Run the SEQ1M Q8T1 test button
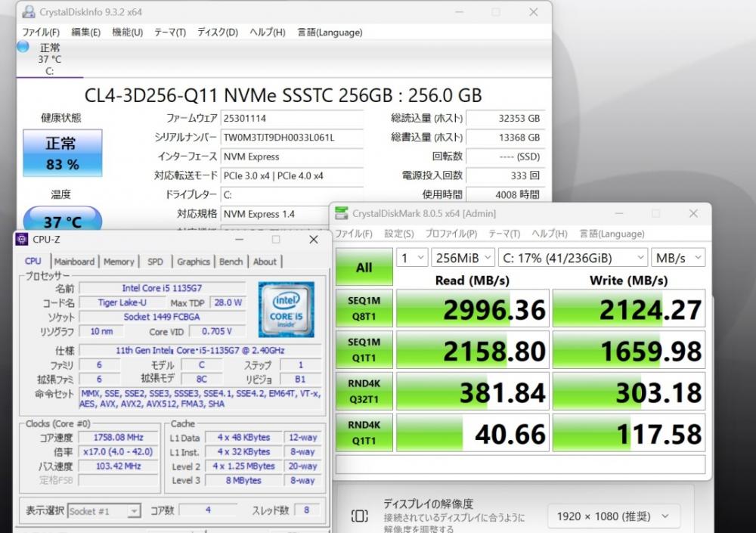 364,308
